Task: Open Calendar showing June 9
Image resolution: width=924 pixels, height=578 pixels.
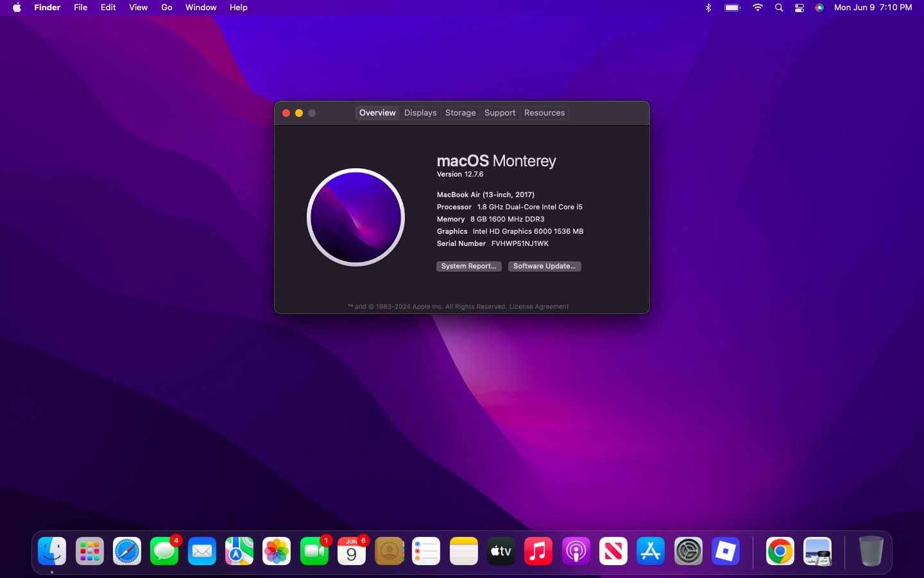Action: 352,551
